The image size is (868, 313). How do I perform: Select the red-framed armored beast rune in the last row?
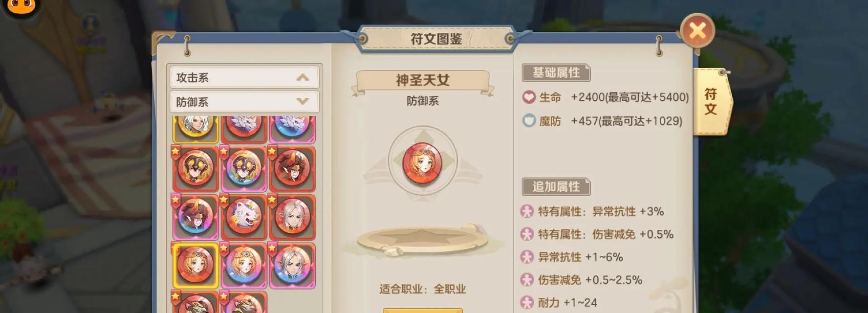[x=195, y=302]
